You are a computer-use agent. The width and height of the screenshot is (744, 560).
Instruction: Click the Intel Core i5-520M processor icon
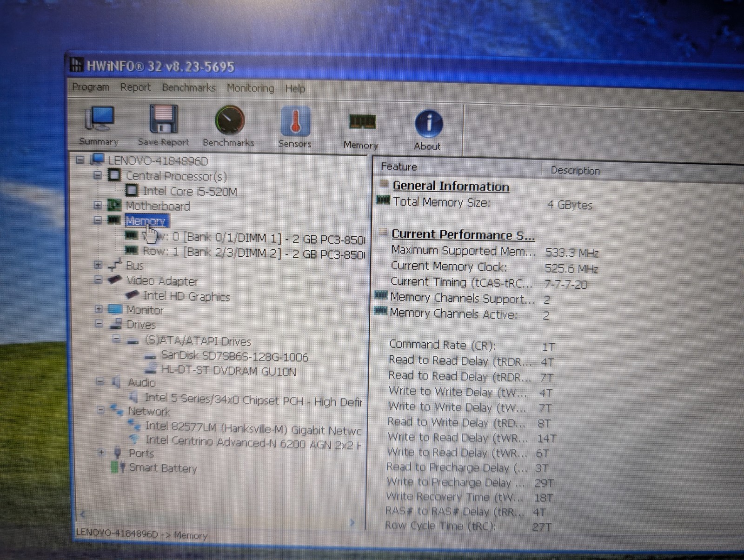(x=132, y=190)
